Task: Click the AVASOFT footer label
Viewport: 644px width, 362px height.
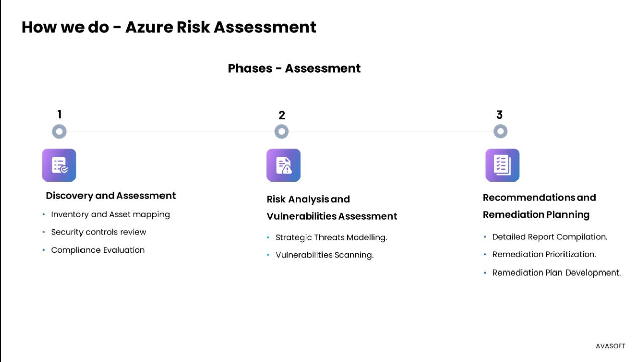Action: [610, 346]
